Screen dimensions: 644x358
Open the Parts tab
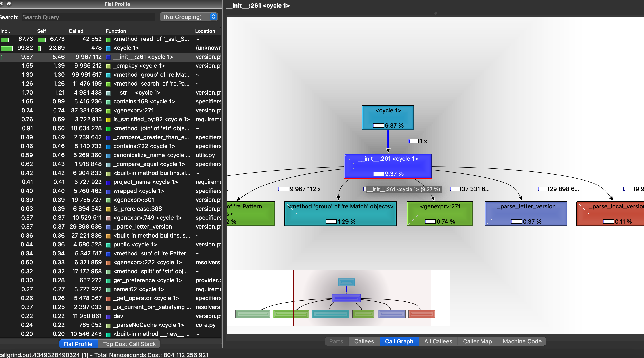[336, 341]
